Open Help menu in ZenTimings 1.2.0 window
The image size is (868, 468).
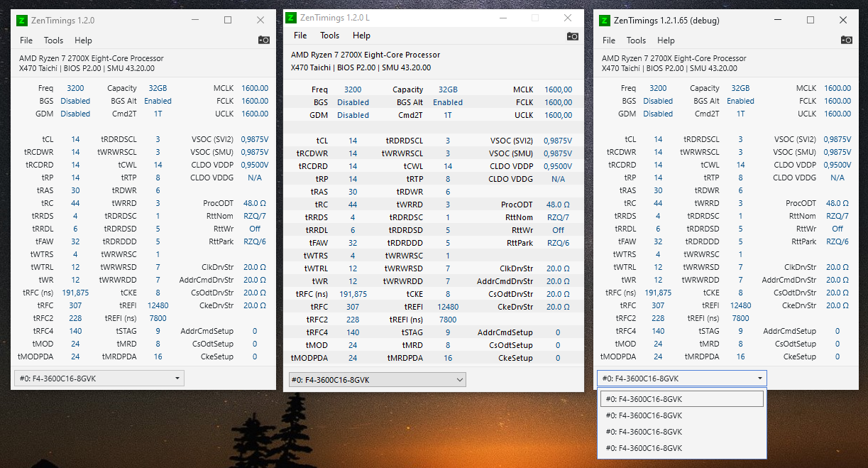point(83,40)
